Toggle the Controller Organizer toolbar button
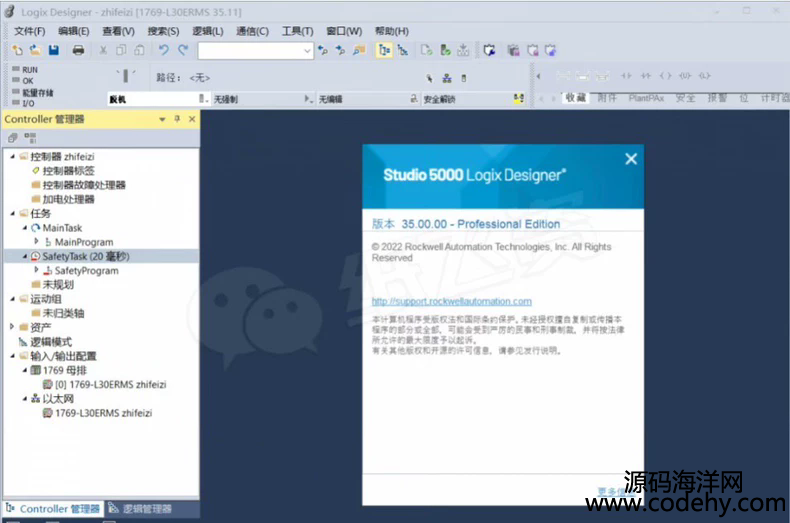The height and width of the screenshot is (523, 790). tap(384, 50)
